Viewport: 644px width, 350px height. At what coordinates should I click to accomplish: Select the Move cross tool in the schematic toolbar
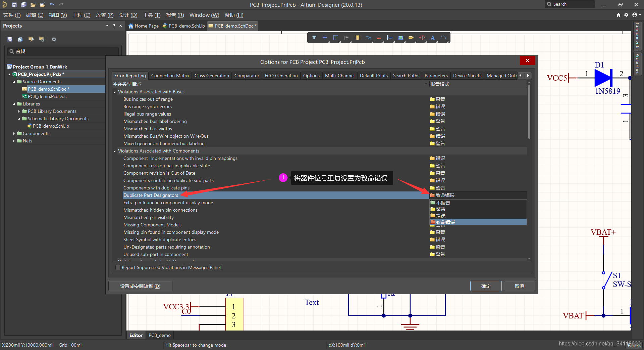[325, 38]
